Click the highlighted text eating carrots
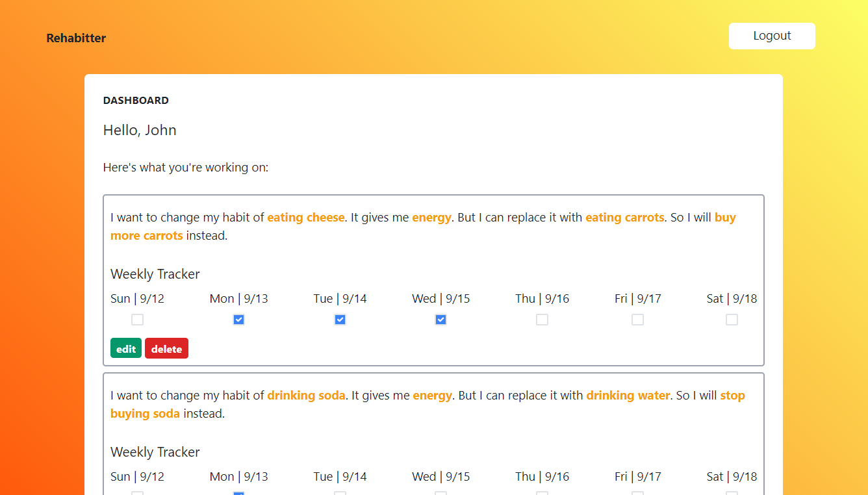868x495 pixels. pyautogui.click(x=624, y=217)
